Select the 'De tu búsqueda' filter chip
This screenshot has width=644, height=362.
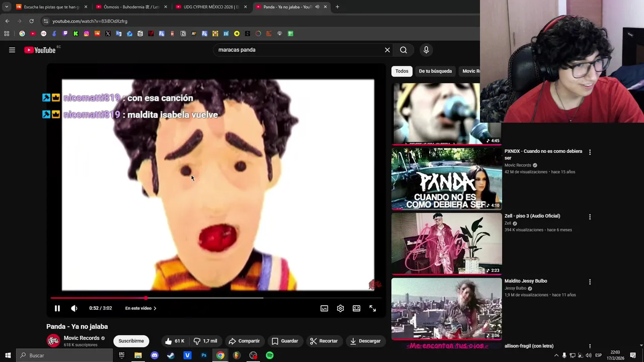tap(435, 71)
